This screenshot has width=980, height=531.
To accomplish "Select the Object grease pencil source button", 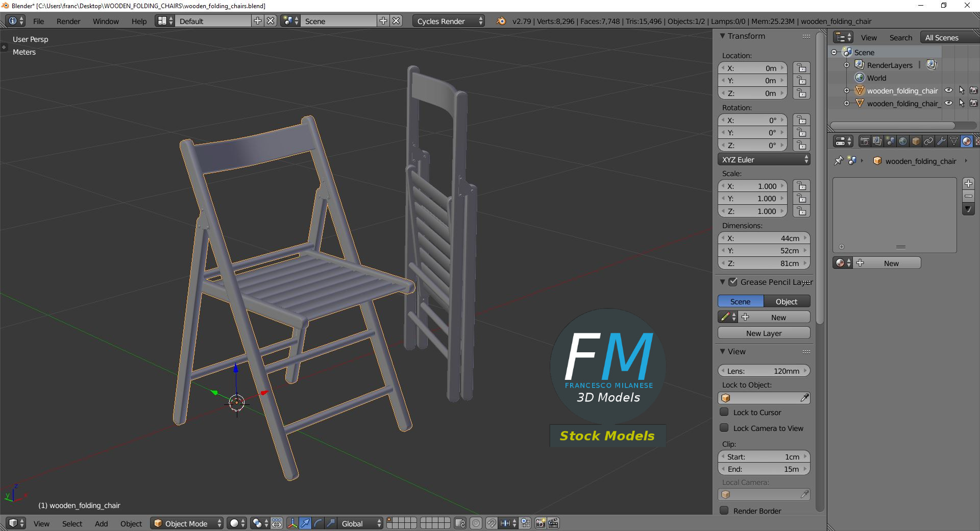I will point(787,301).
